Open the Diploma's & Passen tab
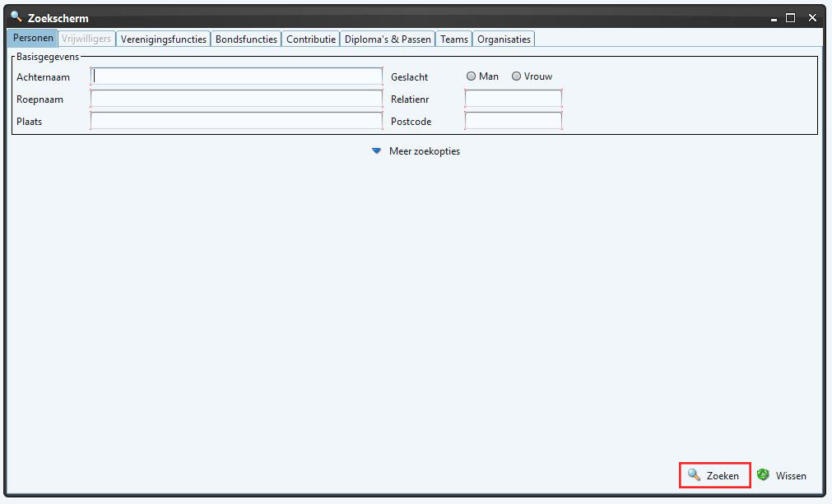This screenshot has height=504, width=832. tap(388, 39)
